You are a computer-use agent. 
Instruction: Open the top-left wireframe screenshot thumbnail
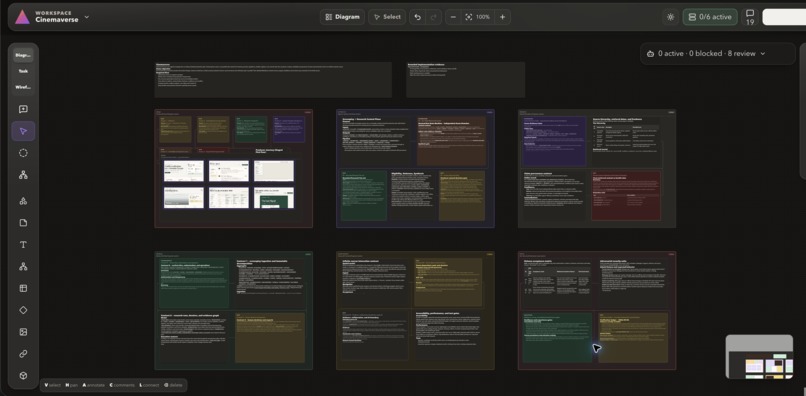tap(184, 171)
